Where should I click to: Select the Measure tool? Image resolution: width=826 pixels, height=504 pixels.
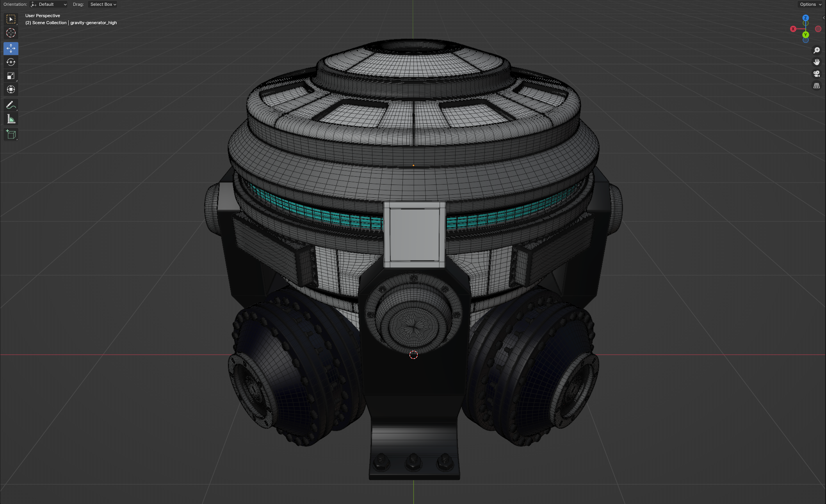pos(11,119)
